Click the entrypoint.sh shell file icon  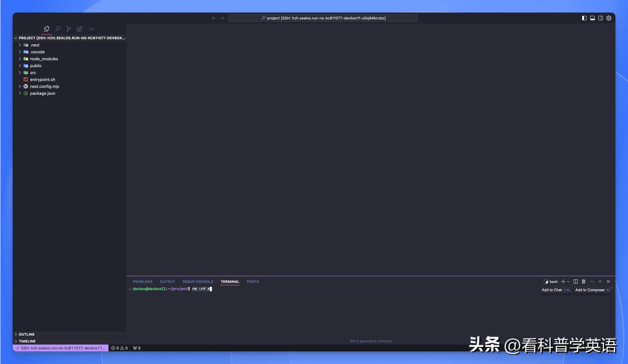coord(26,80)
